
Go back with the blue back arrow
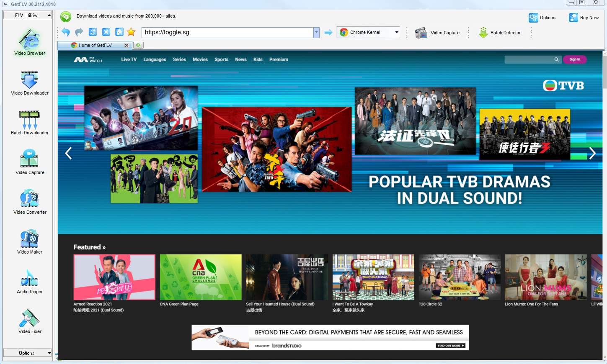66,32
